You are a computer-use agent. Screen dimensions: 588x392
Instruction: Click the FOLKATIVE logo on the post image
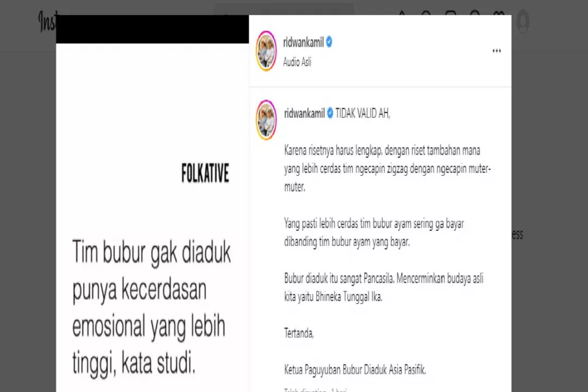point(205,173)
